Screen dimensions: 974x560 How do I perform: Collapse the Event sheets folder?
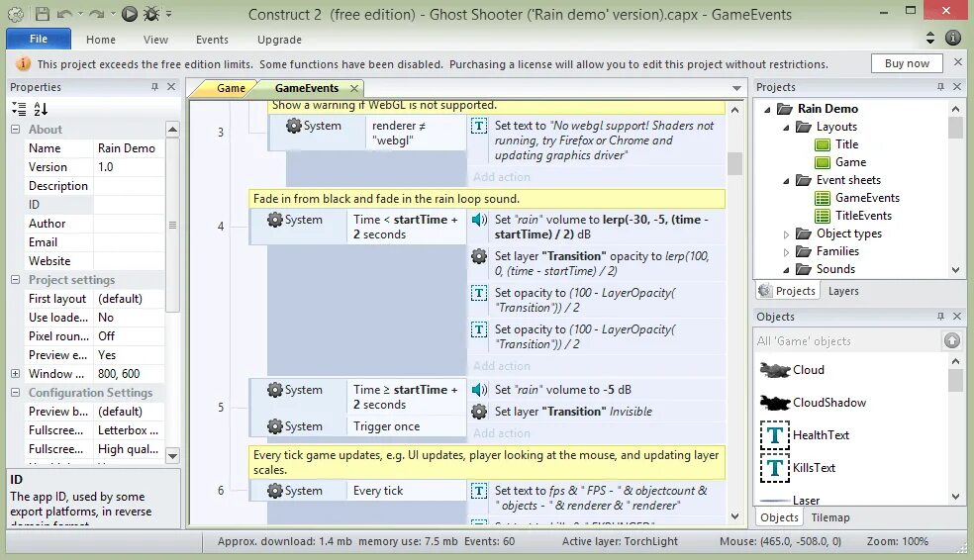(786, 181)
